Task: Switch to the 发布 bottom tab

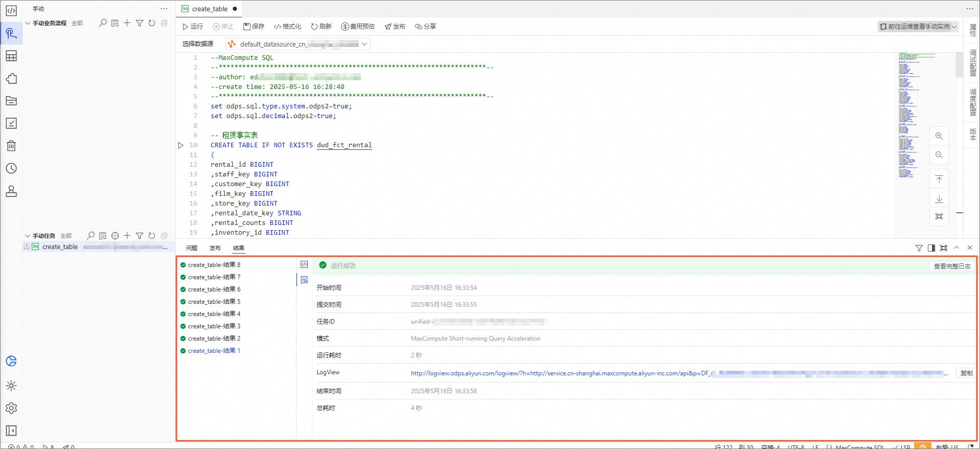Action: point(215,248)
